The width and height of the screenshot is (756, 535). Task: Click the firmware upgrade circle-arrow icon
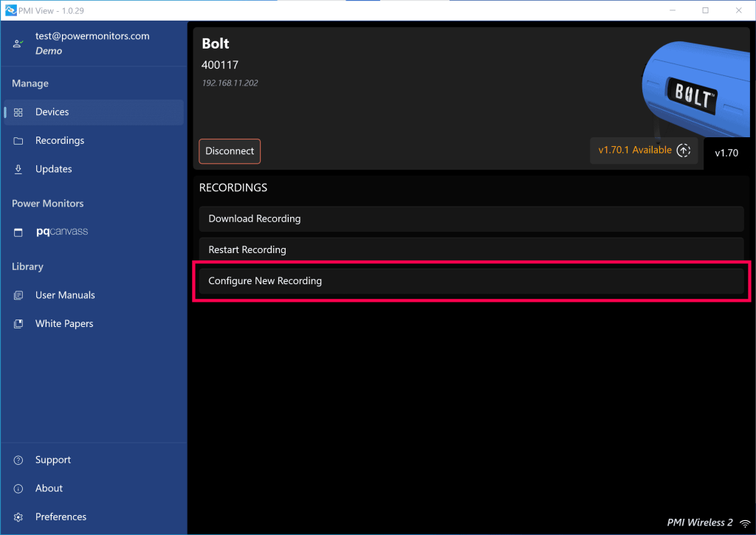[x=684, y=151]
